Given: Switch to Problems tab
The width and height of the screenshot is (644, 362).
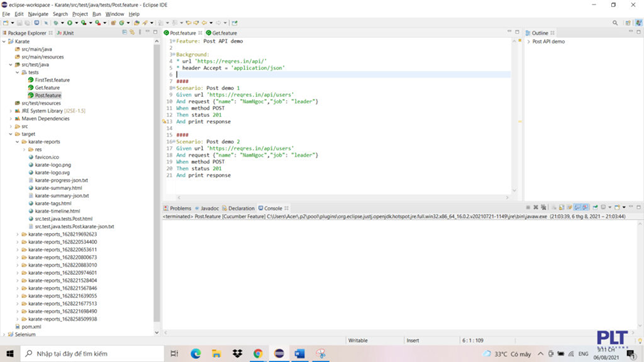Looking at the screenshot, I should pos(177,208).
